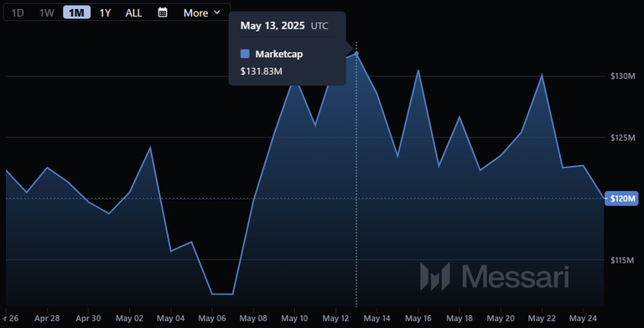Click the $125M y-axis label

tap(623, 138)
